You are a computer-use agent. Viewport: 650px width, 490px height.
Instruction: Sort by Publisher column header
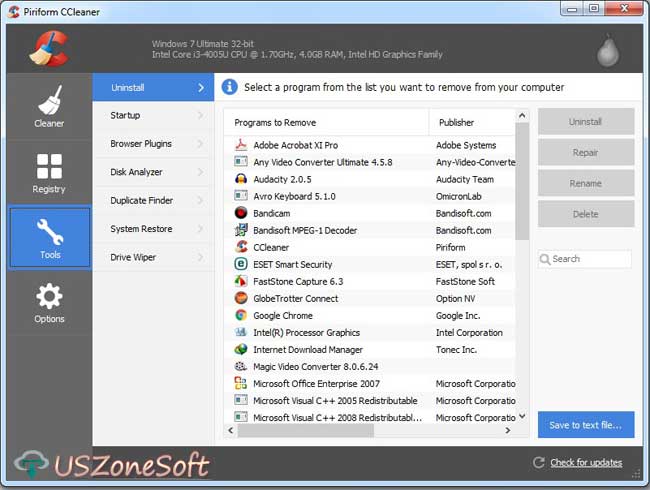(472, 122)
